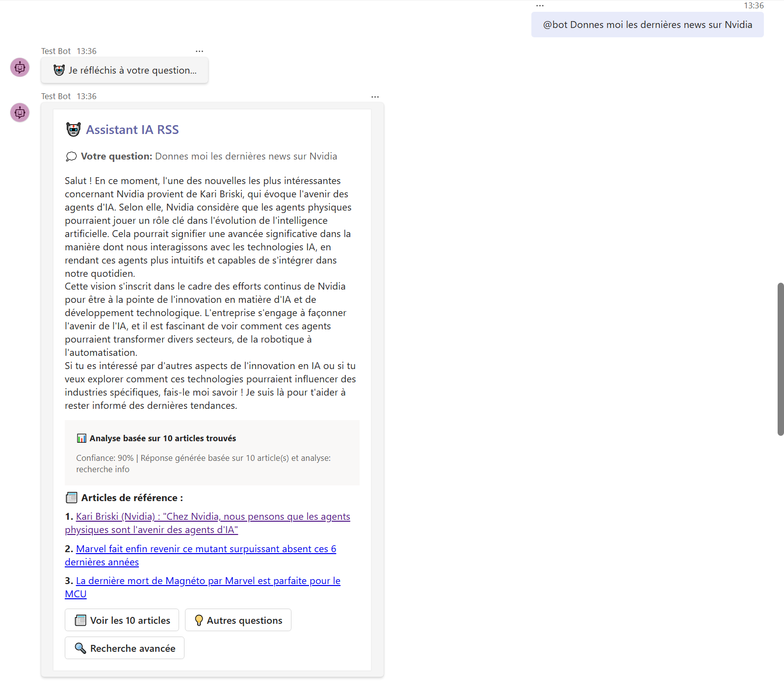Open the Kari Briski Nvidia article link
Image resolution: width=784 pixels, height=693 pixels.
point(208,523)
